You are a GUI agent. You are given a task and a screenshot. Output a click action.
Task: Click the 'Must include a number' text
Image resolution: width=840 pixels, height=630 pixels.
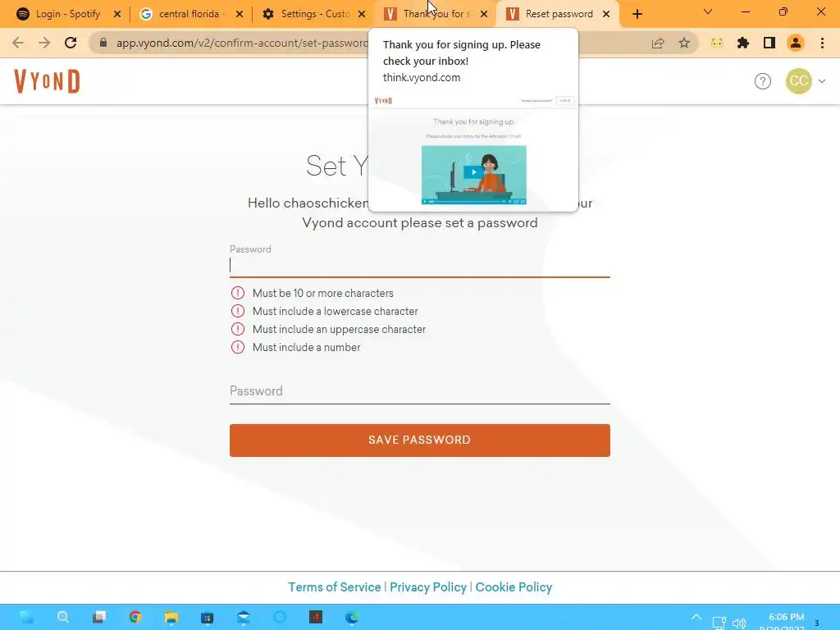(307, 347)
